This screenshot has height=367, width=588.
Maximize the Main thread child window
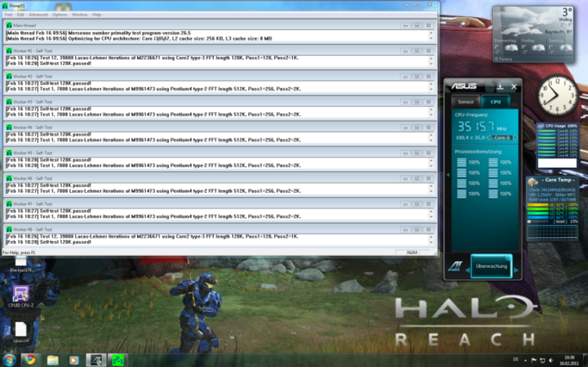[417, 26]
